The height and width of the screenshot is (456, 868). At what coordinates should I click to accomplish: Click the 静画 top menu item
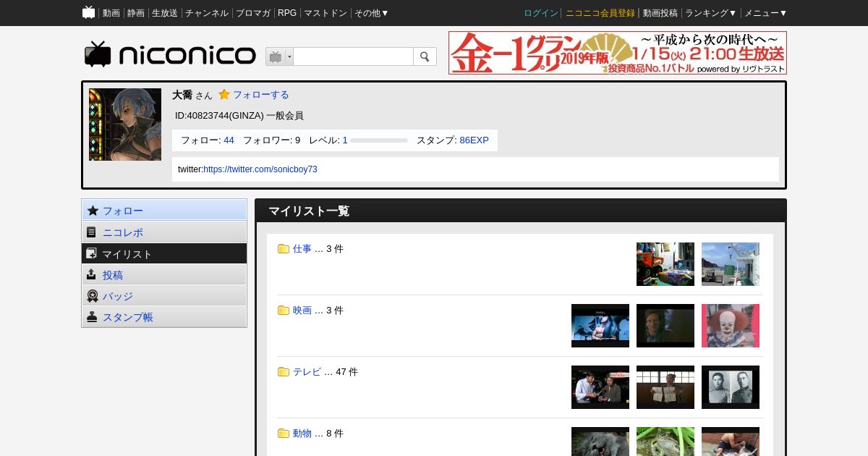(x=136, y=13)
